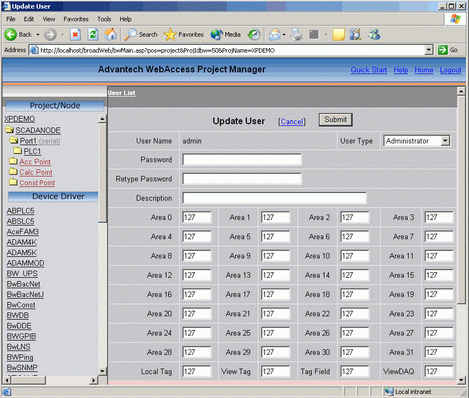Open the Tools menu
Image resolution: width=469 pixels, height=398 pixels.
[x=104, y=19]
